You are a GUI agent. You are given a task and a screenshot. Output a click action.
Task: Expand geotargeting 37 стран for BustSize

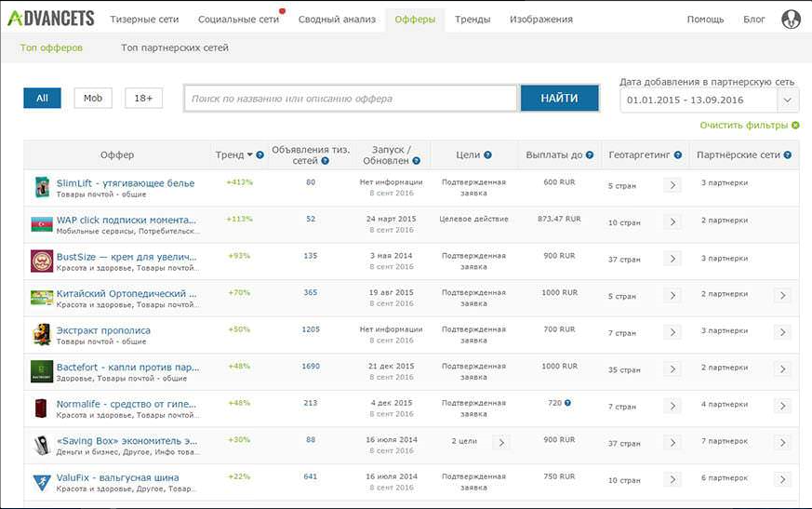point(672,259)
